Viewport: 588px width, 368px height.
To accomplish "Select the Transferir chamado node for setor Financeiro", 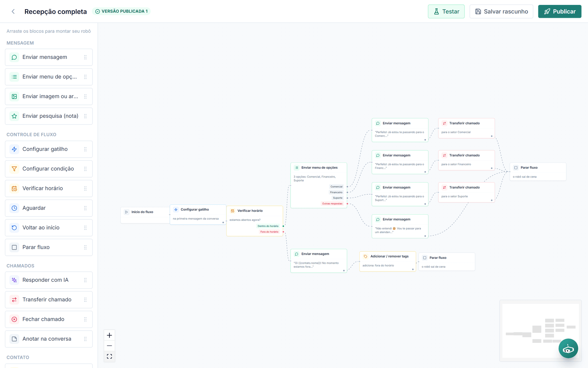I will [466, 160].
